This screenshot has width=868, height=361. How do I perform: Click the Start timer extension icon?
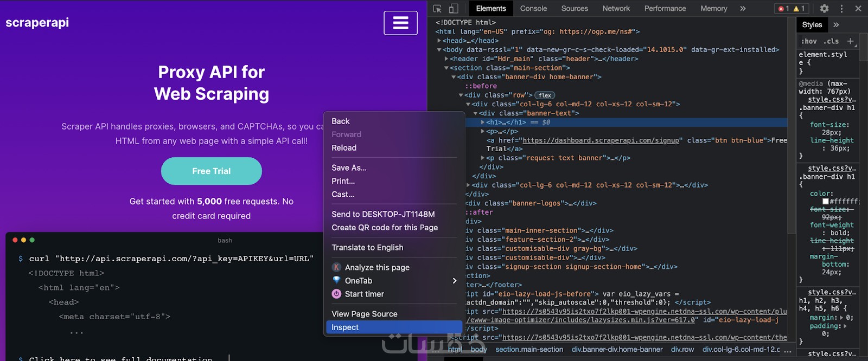[336, 294]
